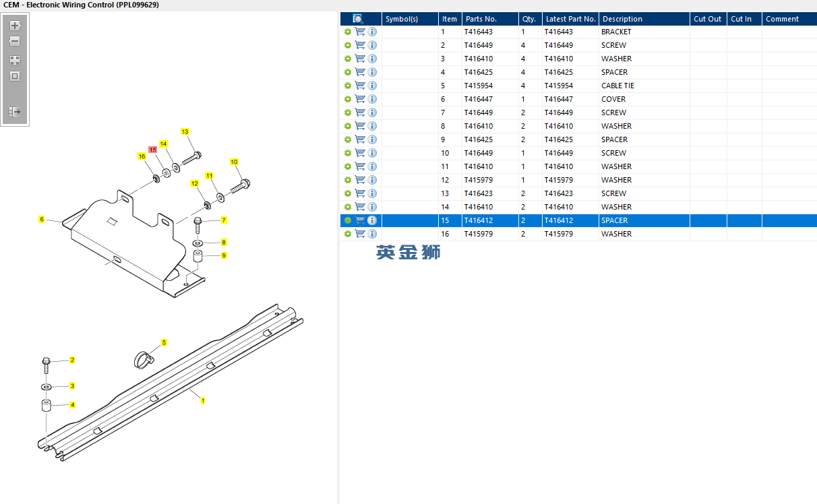Image resolution: width=817 pixels, height=504 pixels.
Task: Zoom out of the diagram with minus tool
Action: tap(15, 41)
